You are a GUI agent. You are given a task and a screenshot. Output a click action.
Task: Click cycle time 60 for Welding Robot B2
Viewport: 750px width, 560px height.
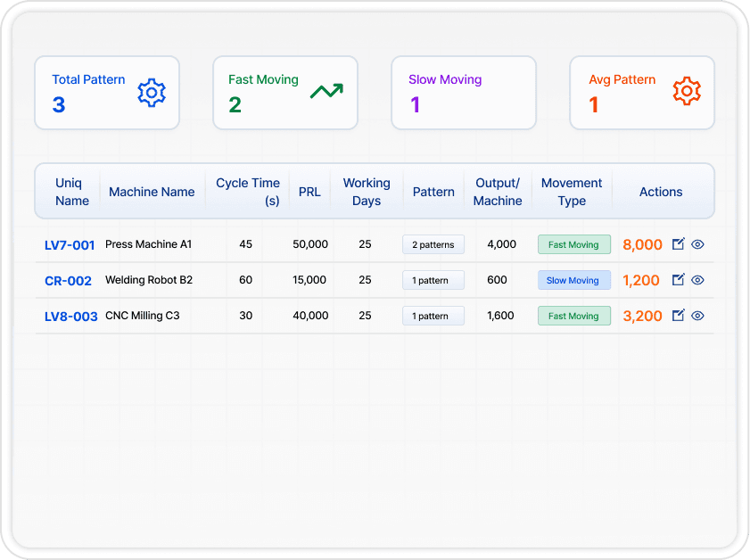[245, 280]
